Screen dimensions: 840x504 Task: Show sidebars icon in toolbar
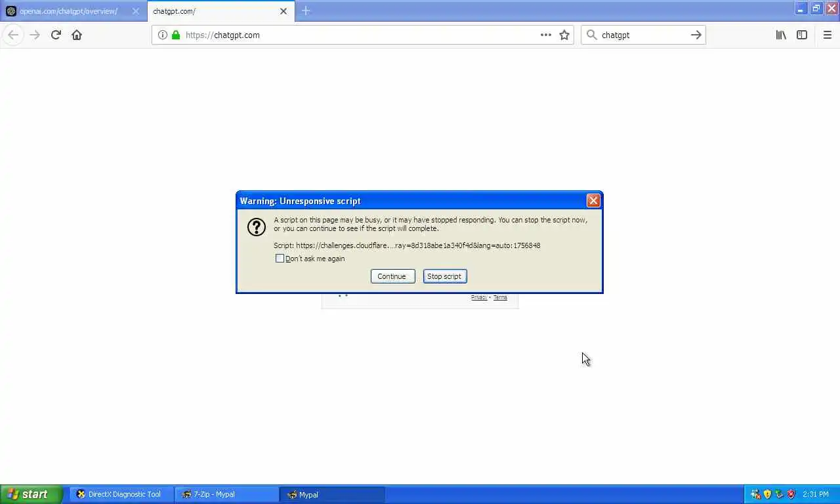[802, 35]
